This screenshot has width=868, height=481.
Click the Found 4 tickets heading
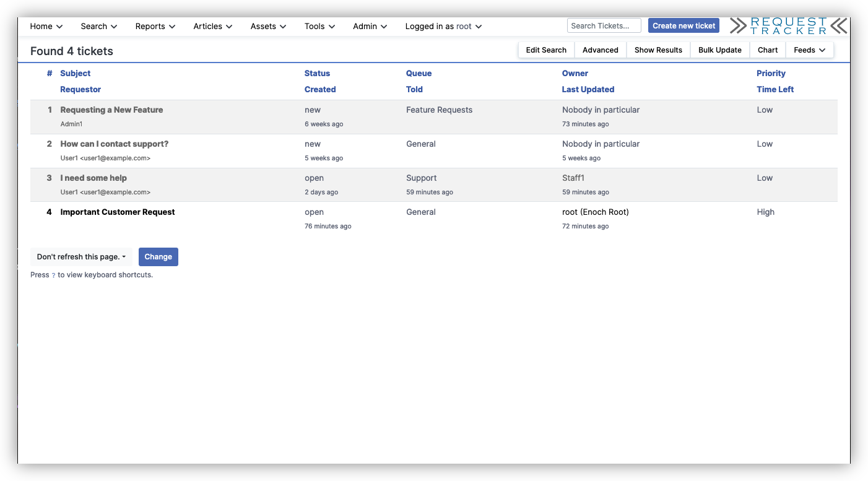(72, 51)
